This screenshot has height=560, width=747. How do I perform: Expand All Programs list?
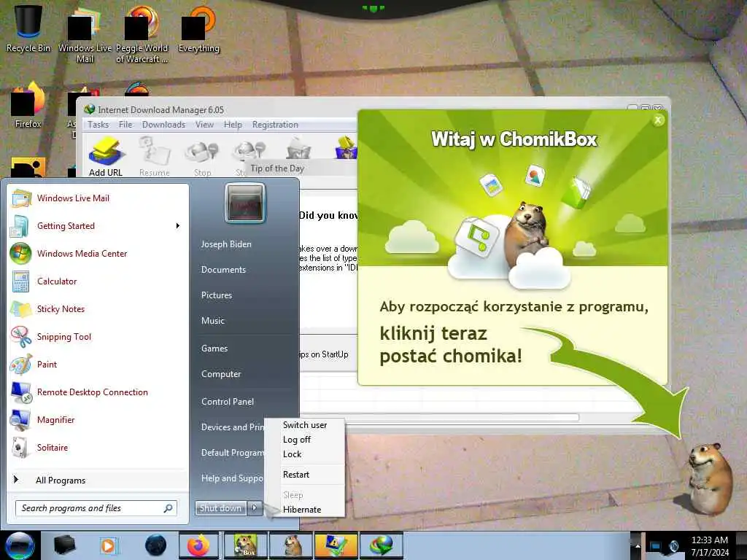coord(98,480)
